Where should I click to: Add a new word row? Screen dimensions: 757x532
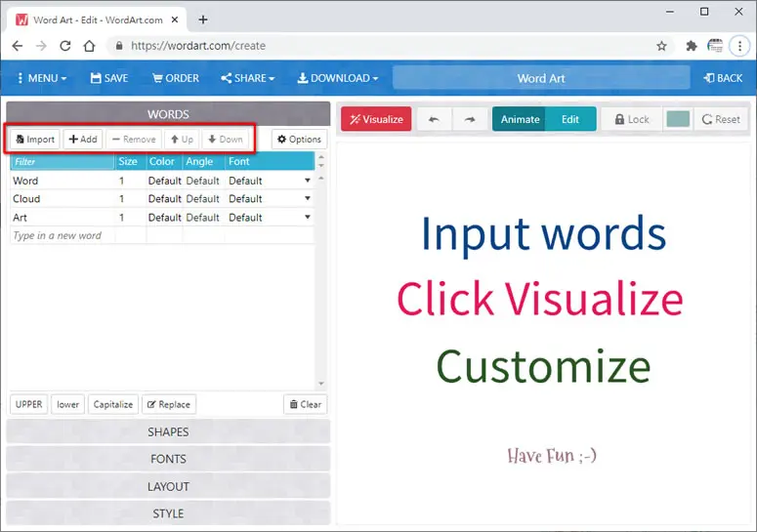[83, 140]
